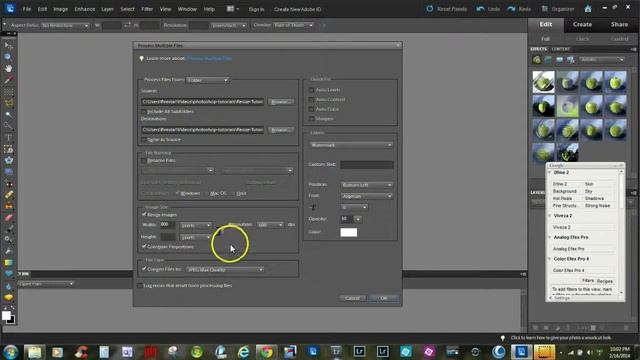Open the Organizer

point(558,9)
